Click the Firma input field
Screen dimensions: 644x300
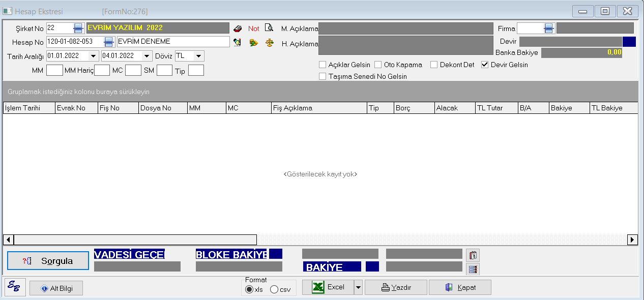pos(530,28)
